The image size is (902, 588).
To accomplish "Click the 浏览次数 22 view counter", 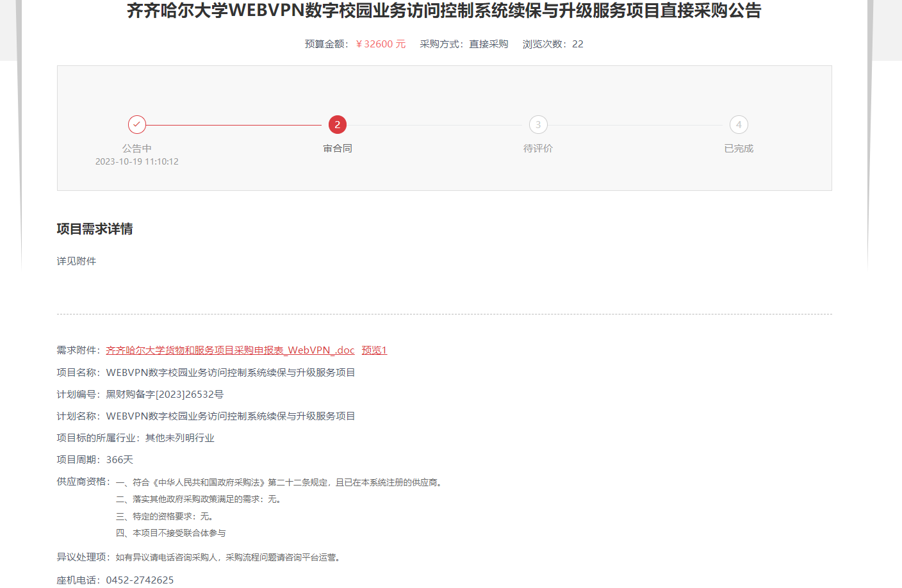I will [x=553, y=44].
